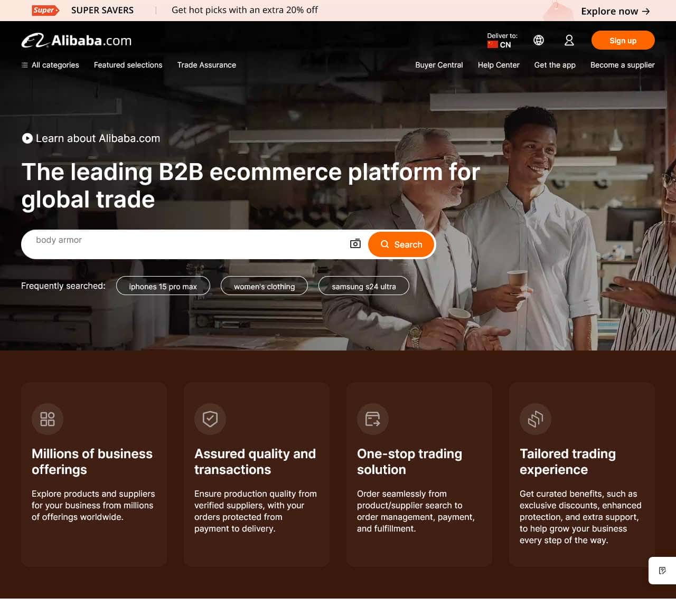The image size is (676, 616).
Task: Click 'The leading B2B ecommerce platform' headline
Action: (251, 186)
